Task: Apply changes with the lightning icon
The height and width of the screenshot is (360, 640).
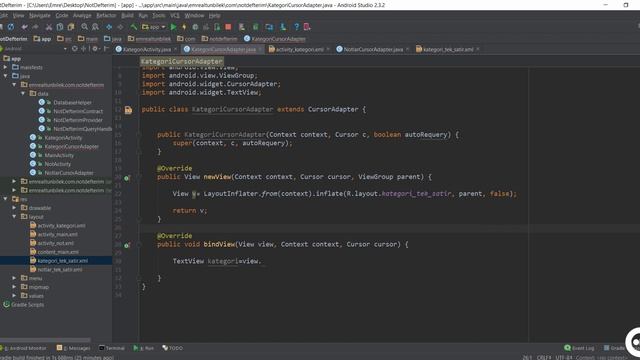Action: (184, 27)
